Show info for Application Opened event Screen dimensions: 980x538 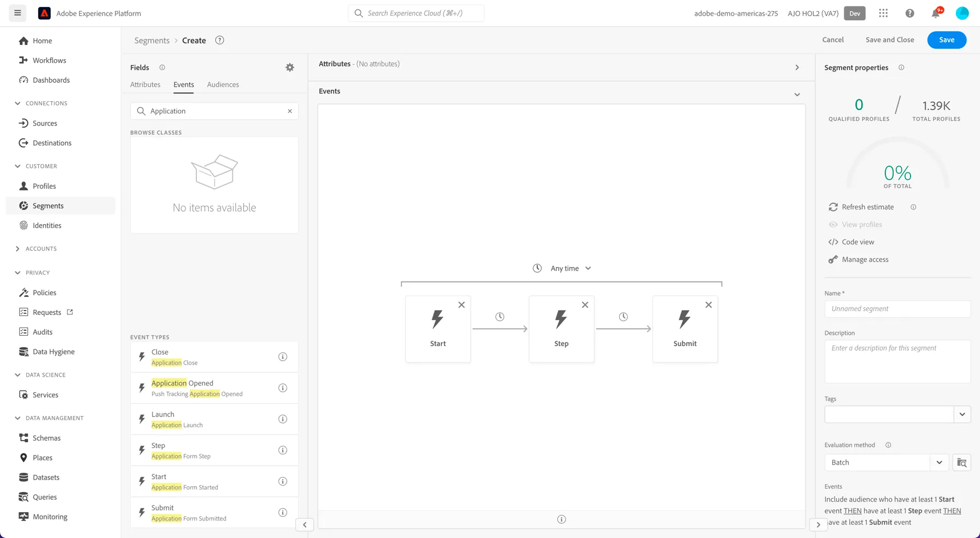click(283, 388)
